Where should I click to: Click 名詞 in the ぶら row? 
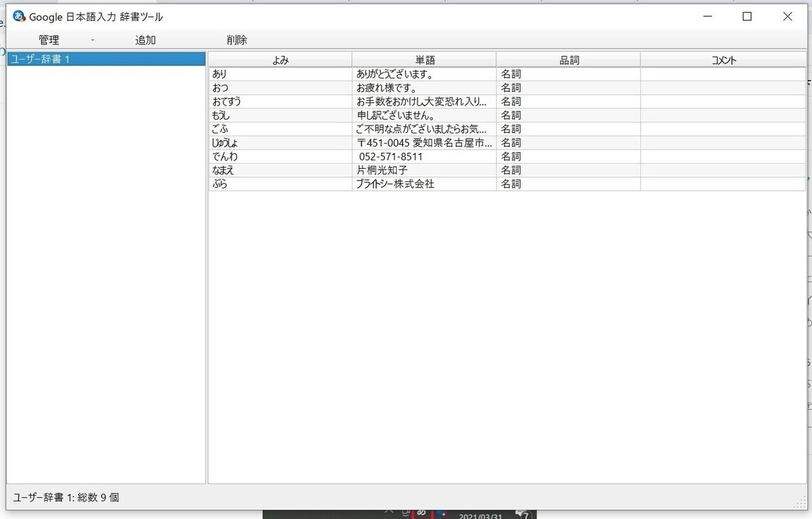(511, 183)
